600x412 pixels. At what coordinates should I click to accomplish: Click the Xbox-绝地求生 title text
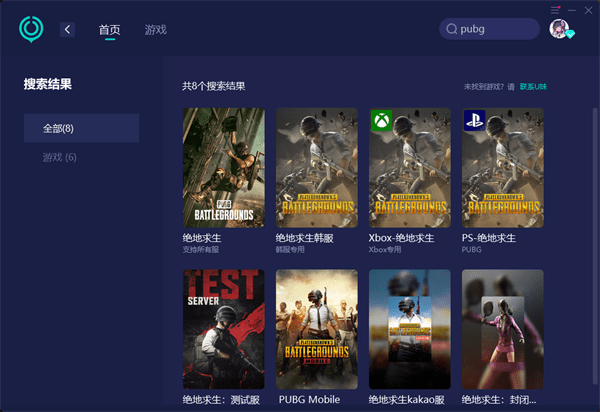pyautogui.click(x=401, y=238)
